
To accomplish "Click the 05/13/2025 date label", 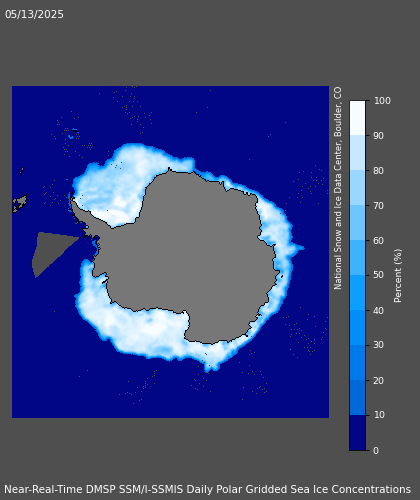I will [x=34, y=14].
